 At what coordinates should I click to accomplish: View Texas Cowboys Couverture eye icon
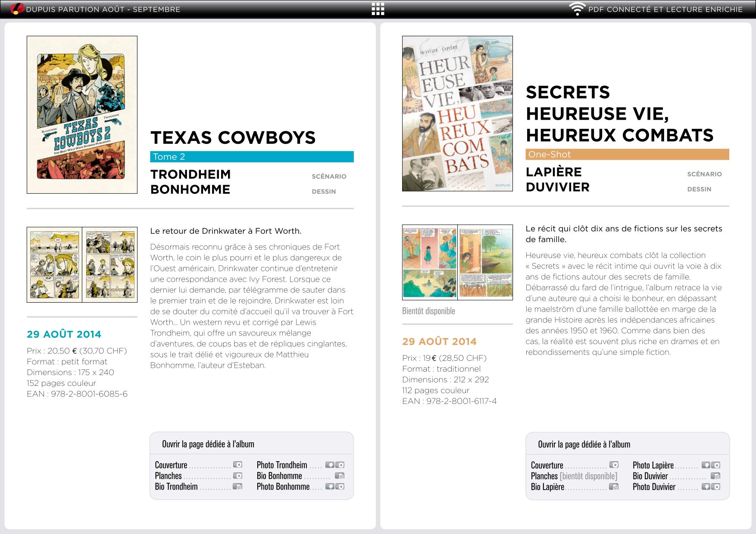[237, 465]
